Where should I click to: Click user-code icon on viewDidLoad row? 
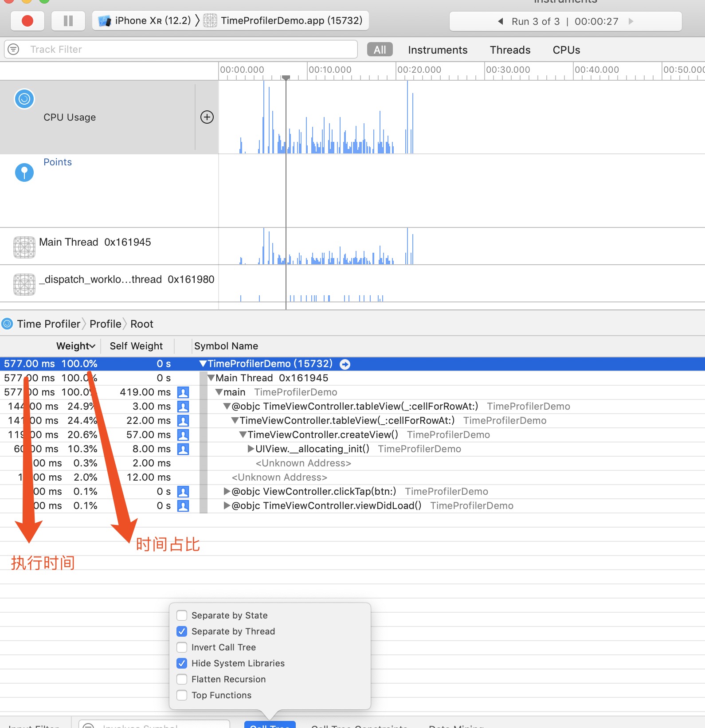(x=183, y=506)
